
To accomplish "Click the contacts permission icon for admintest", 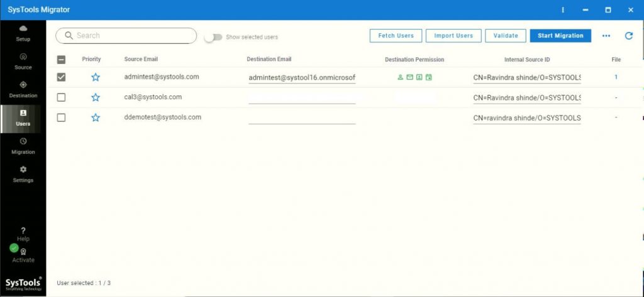I will point(419,77).
